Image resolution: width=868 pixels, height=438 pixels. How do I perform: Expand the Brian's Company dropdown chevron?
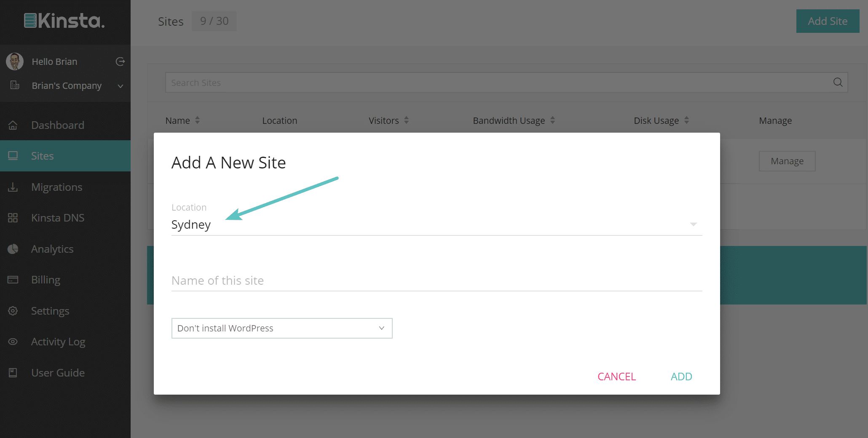click(x=121, y=86)
